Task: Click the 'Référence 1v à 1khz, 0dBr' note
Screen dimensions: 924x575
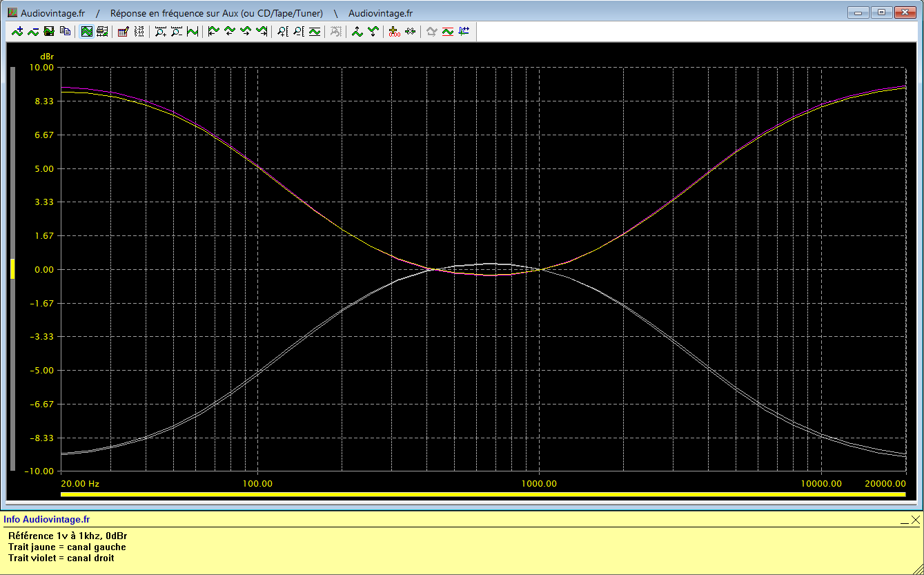Action: (68, 536)
